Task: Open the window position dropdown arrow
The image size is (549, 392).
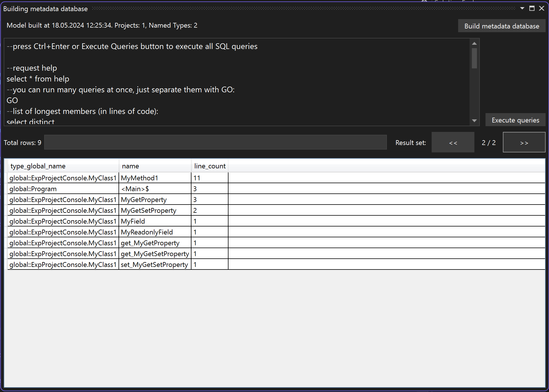Action: [522, 9]
